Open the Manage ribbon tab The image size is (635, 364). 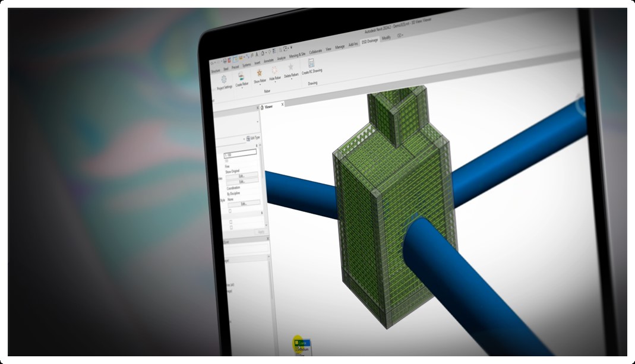pos(340,46)
